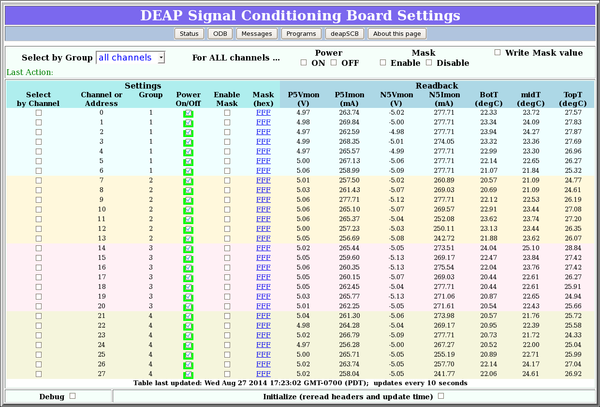
Task: Toggle power for channel 9
Action: [x=188, y=200]
